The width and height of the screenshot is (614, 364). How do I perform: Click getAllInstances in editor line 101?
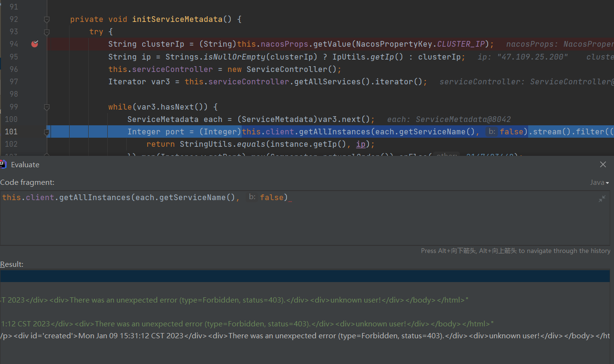click(335, 131)
